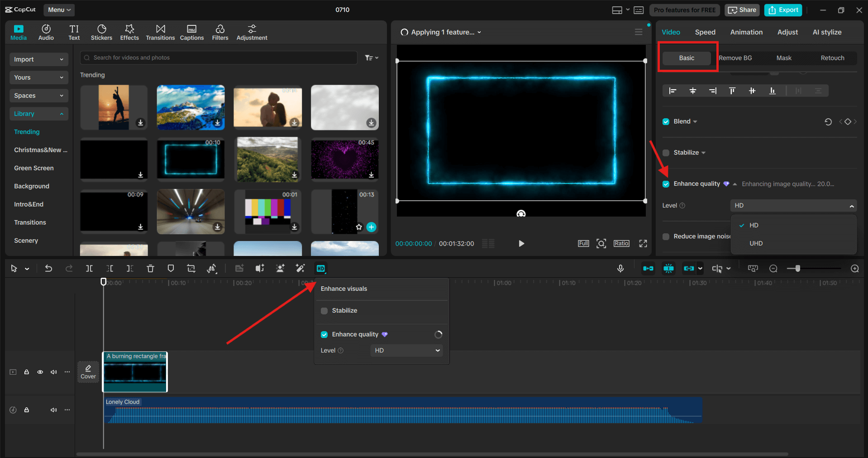Close the Level HD combo box in panel
The width and height of the screenshot is (868, 458).
point(793,206)
